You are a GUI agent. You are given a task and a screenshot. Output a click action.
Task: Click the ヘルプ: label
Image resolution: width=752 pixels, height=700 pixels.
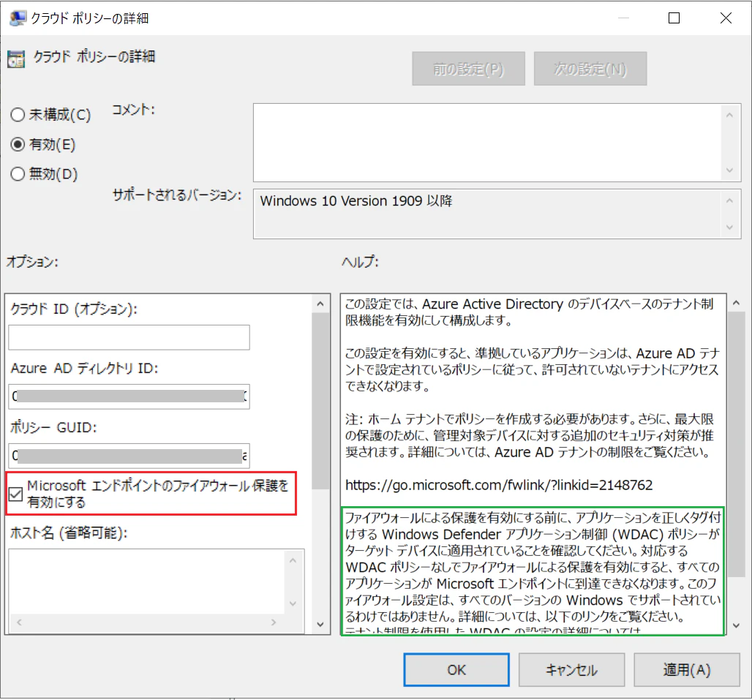(360, 262)
